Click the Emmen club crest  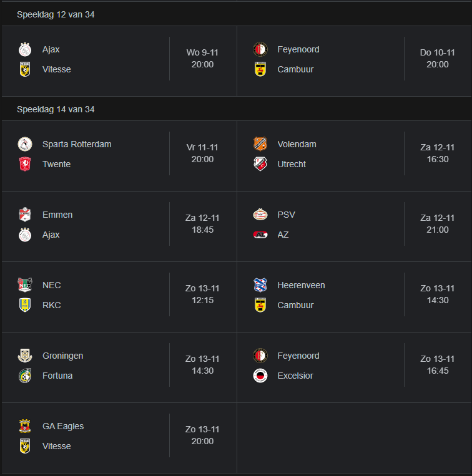pyautogui.click(x=25, y=215)
